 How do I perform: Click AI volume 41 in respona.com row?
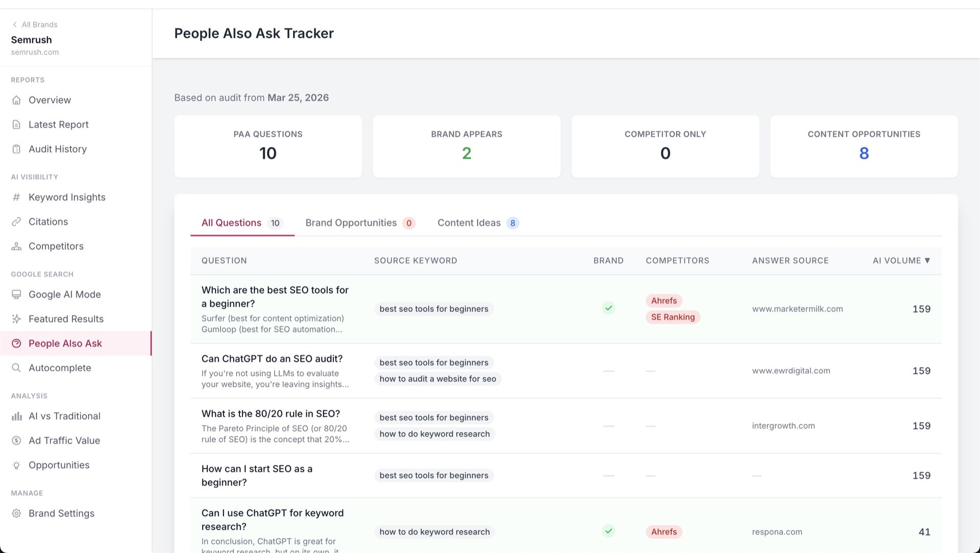(924, 532)
